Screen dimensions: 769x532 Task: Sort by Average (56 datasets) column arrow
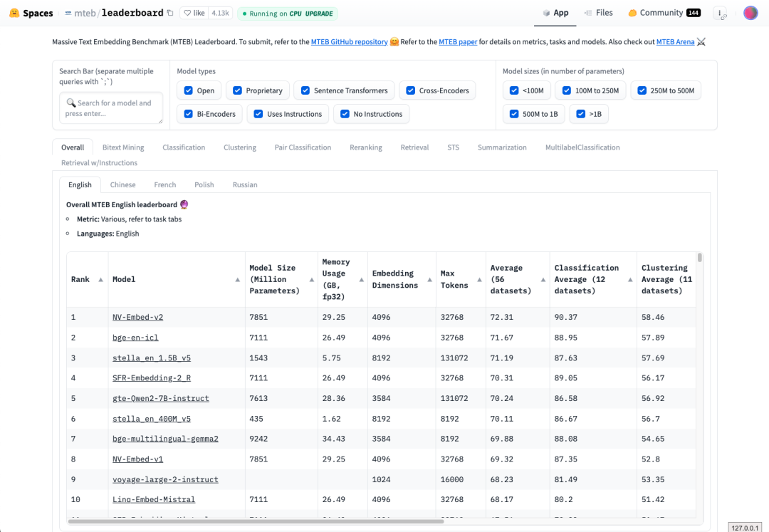[x=543, y=279]
